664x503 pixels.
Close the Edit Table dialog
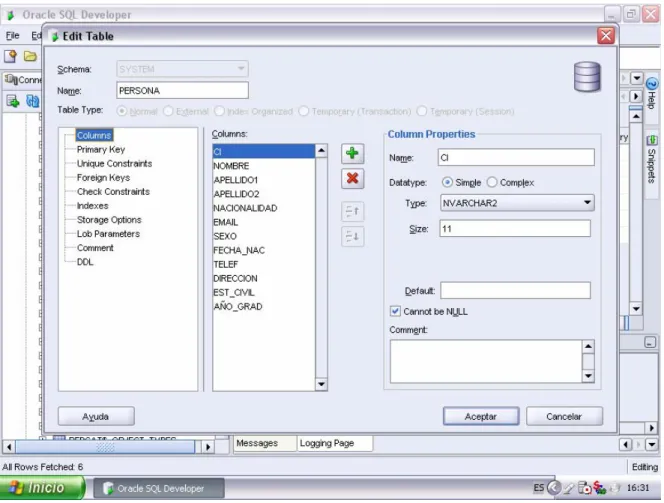(606, 36)
